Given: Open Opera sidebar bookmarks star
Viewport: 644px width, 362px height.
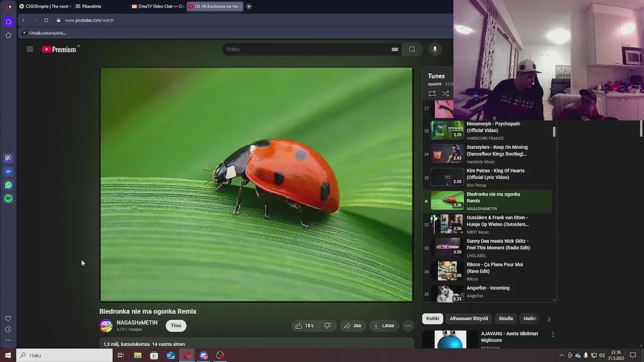Looking at the screenshot, I should point(9,35).
